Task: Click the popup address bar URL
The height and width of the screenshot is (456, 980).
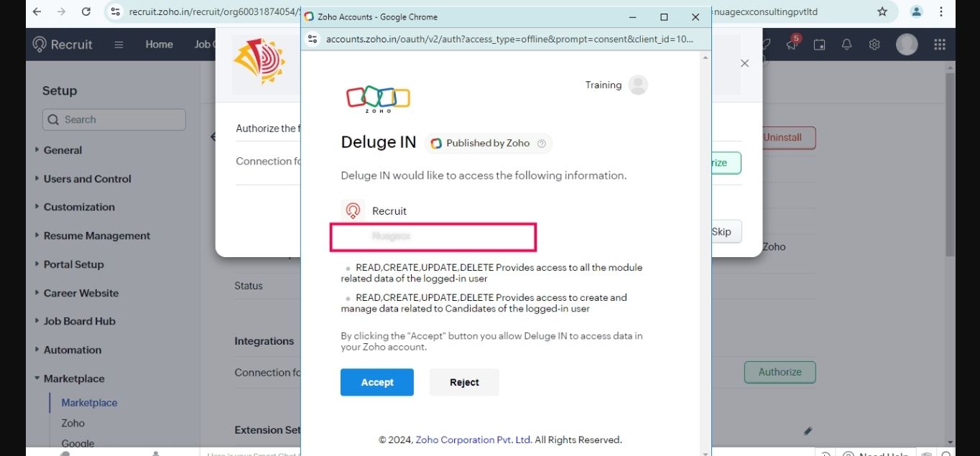Action: tap(510, 39)
